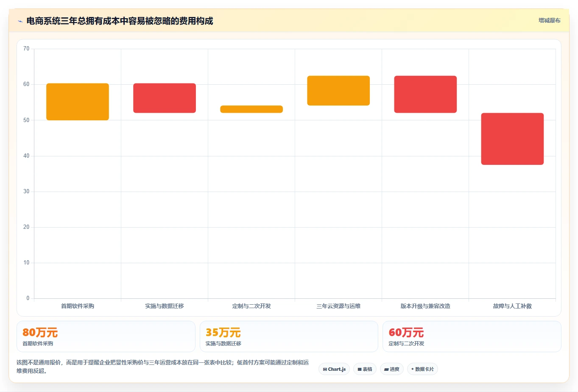Viewport: 578px width, 392px height.
Task: Click the y-axis value 0
Action: 28,298
